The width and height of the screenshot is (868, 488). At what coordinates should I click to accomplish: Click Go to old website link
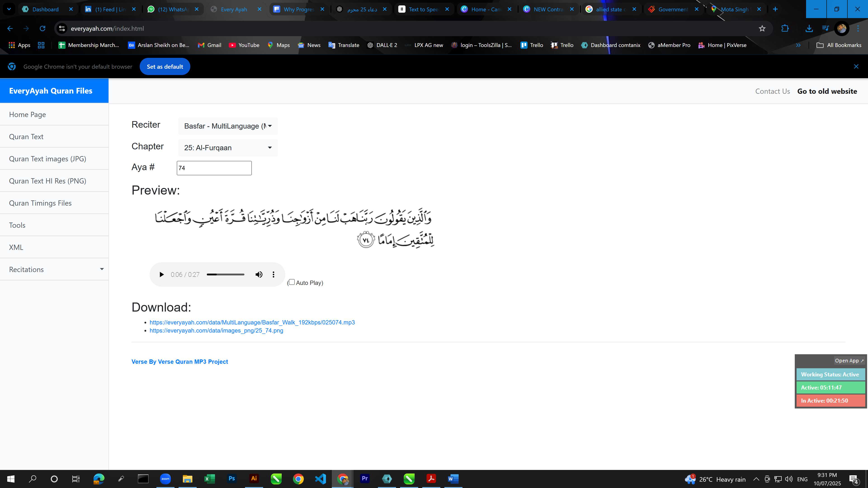[827, 91]
